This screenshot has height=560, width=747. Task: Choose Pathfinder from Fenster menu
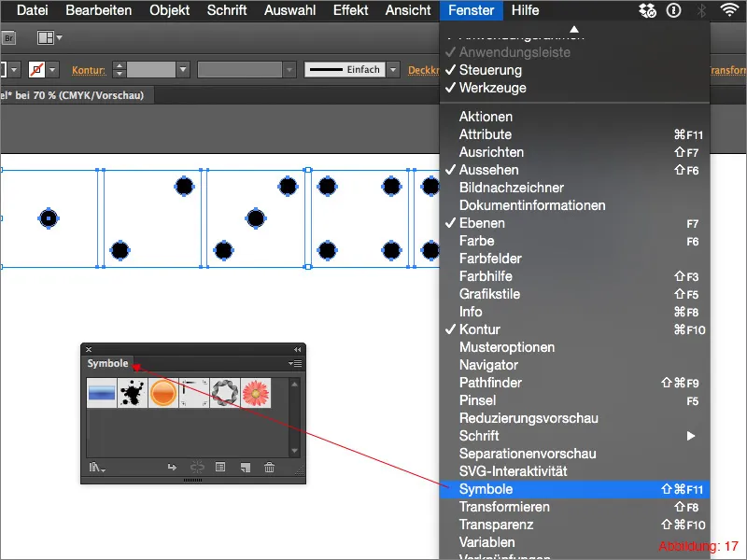click(574, 383)
